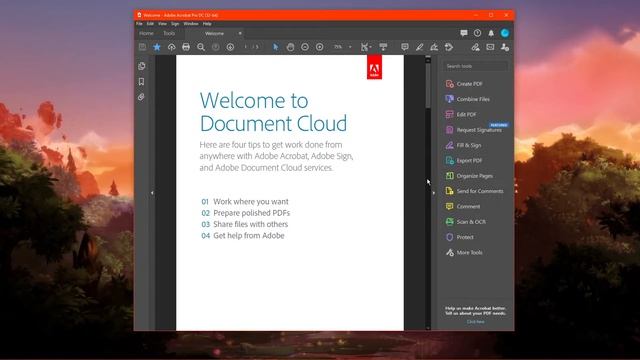Expand the left navigation pane arrow
The height and width of the screenshot is (360, 640).
(x=152, y=193)
